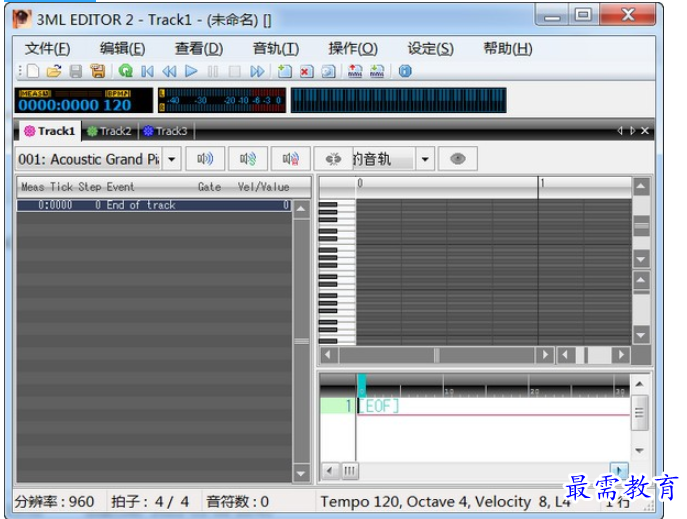Create a new file with the blank page icon
The width and height of the screenshot is (687, 519).
(34, 71)
